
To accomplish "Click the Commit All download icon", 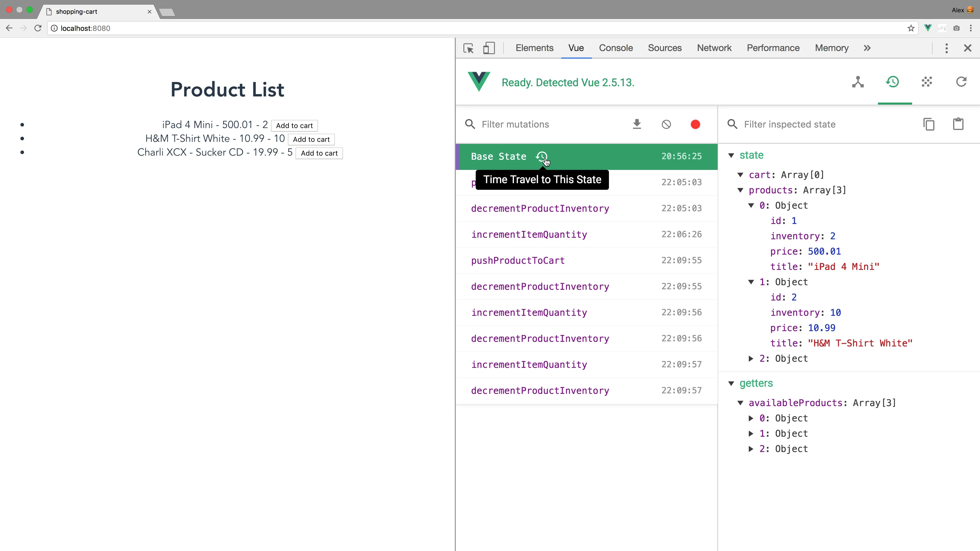I will pyautogui.click(x=637, y=124).
